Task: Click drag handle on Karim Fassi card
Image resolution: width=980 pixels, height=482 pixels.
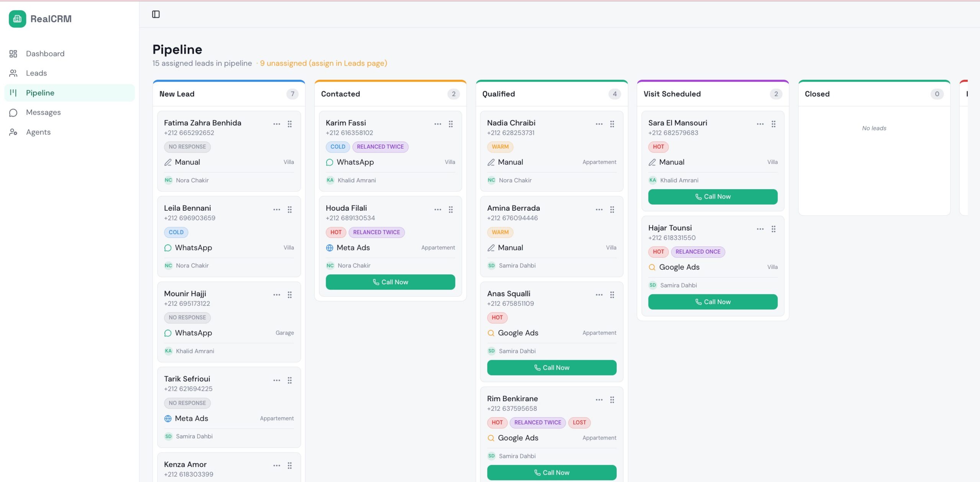Action: pyautogui.click(x=451, y=124)
